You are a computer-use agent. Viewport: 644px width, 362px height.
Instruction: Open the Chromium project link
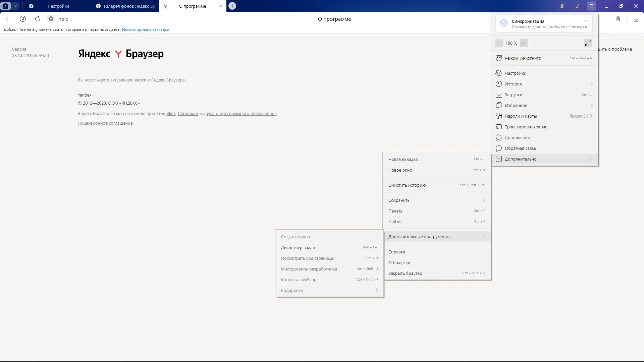(x=188, y=114)
